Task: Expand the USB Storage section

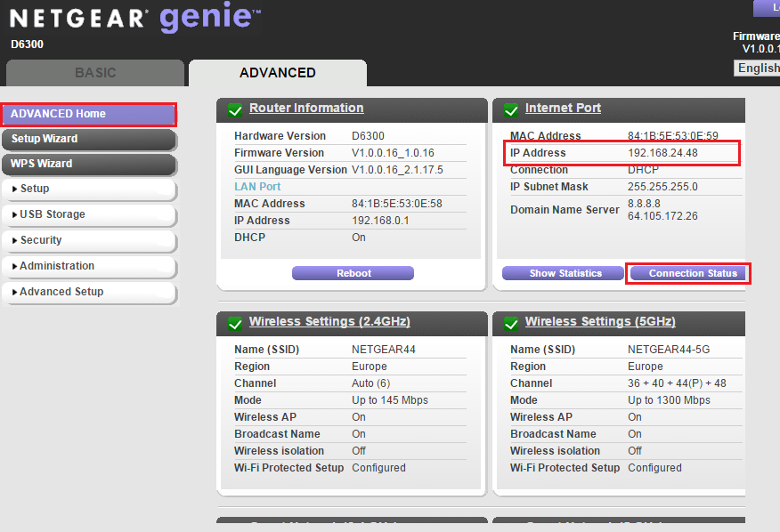Action: click(89, 214)
